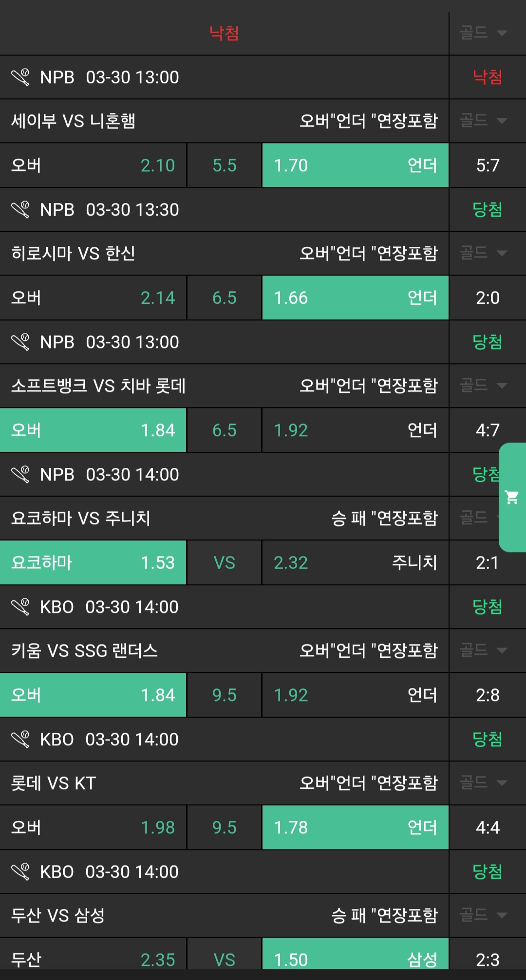526x980 pixels.
Task: Click the 9.5 line for 키움 VS SSG
Action: tap(224, 695)
